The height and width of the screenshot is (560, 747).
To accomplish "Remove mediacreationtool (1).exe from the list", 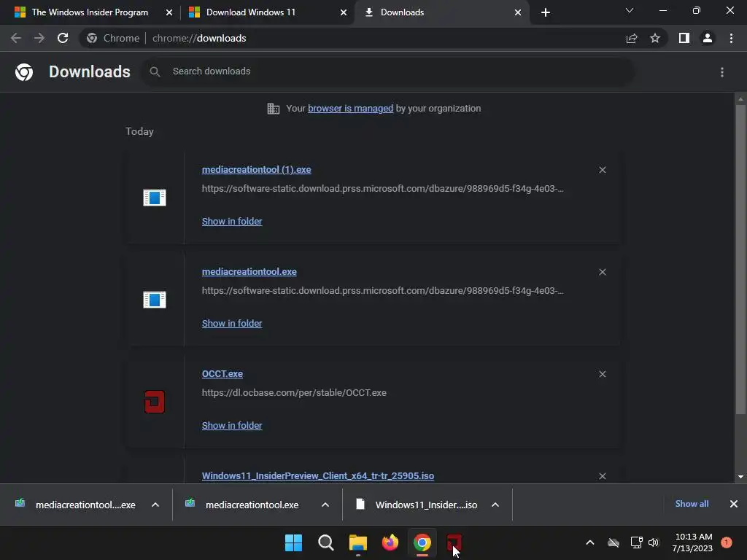I will [602, 170].
